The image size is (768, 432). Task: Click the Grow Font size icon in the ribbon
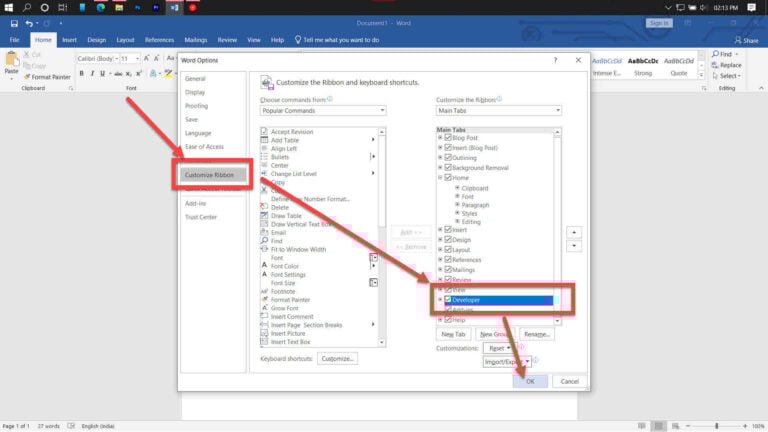(146, 58)
